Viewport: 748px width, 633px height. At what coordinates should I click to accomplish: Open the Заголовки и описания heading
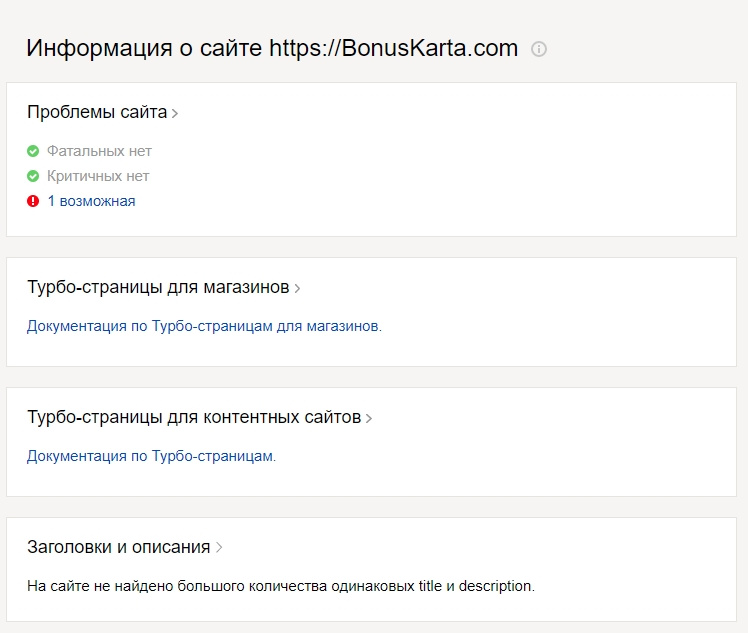click(x=118, y=548)
